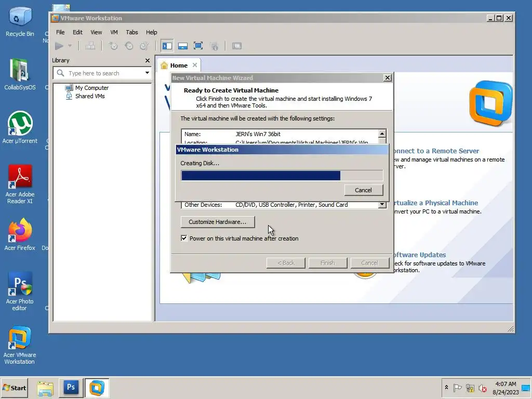Close the Library panel
This screenshot has height=399, width=532.
147,60
